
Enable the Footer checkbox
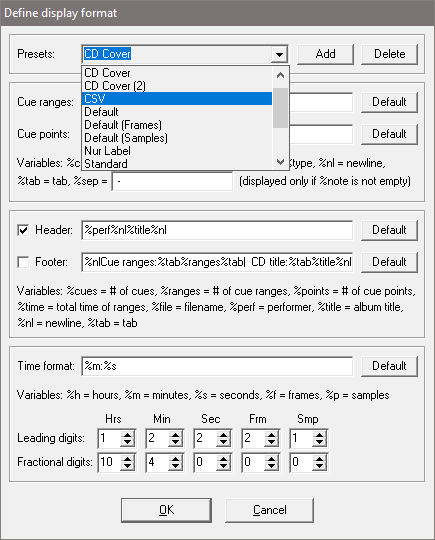[23, 262]
